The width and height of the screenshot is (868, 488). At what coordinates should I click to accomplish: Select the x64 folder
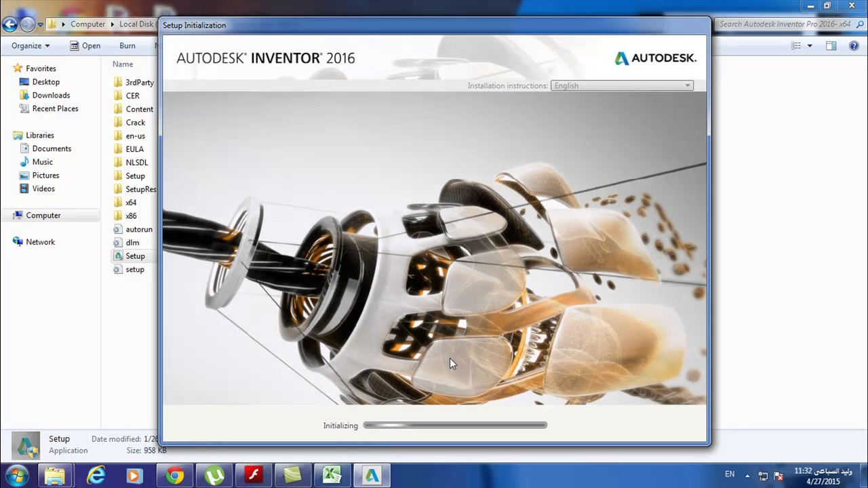tap(131, 203)
